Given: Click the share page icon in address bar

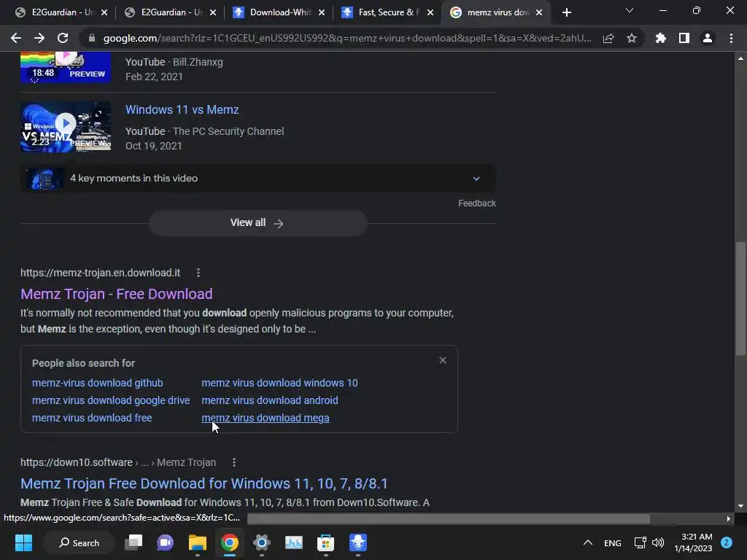Looking at the screenshot, I should click(x=608, y=39).
